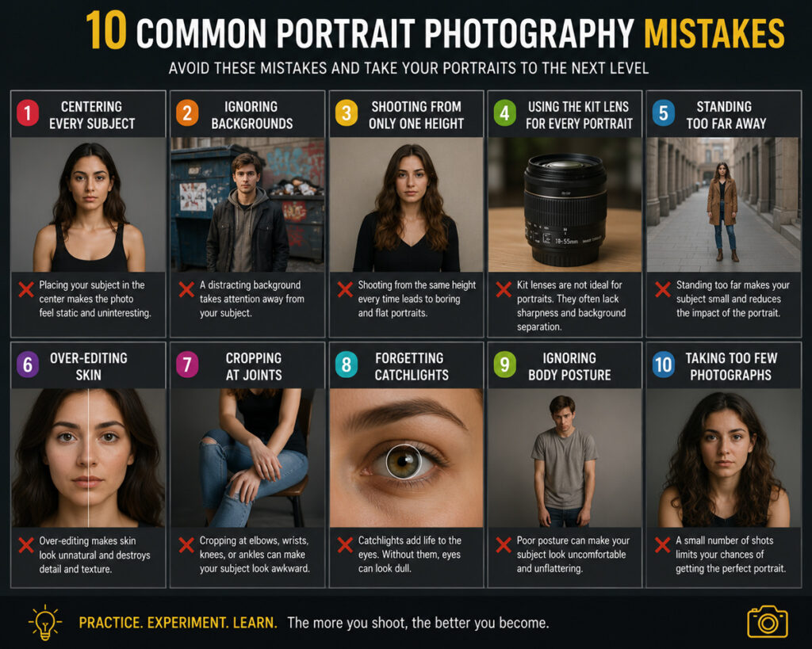Screen dimensions: 812x649
Task: Click the green number 4 badge
Action: [505, 113]
